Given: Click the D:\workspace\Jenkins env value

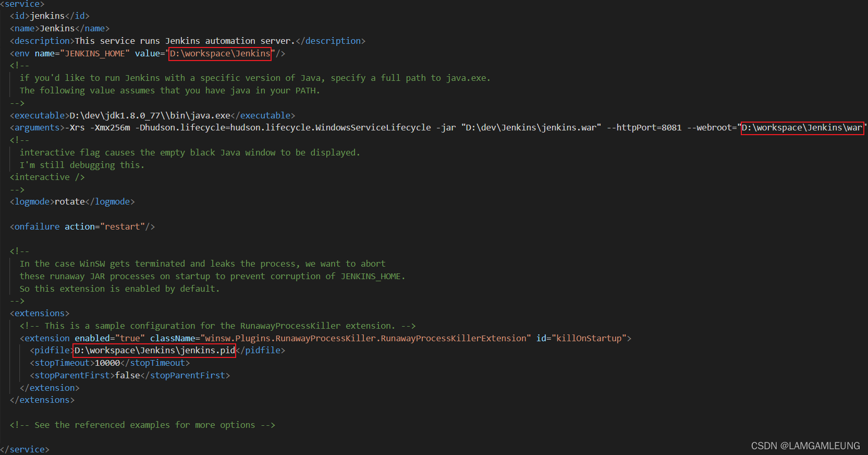Looking at the screenshot, I should 220,54.
